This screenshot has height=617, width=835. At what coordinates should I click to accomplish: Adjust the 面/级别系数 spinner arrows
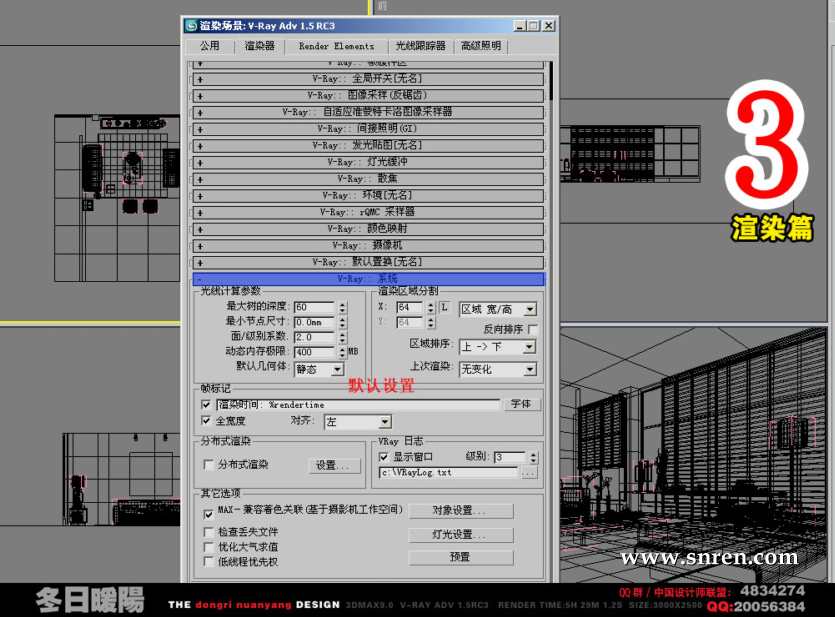[x=342, y=337]
